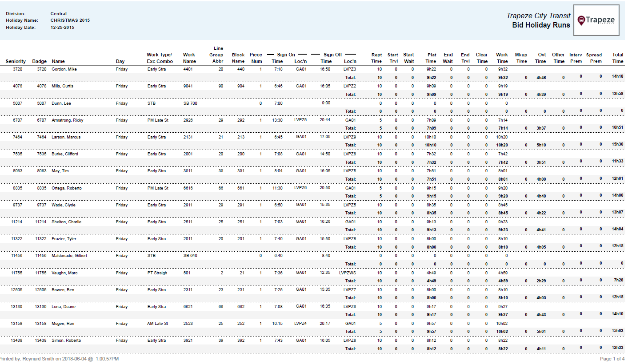Toggle sorting on the Badge column
This screenshot has height=364, width=628.
tap(40, 61)
